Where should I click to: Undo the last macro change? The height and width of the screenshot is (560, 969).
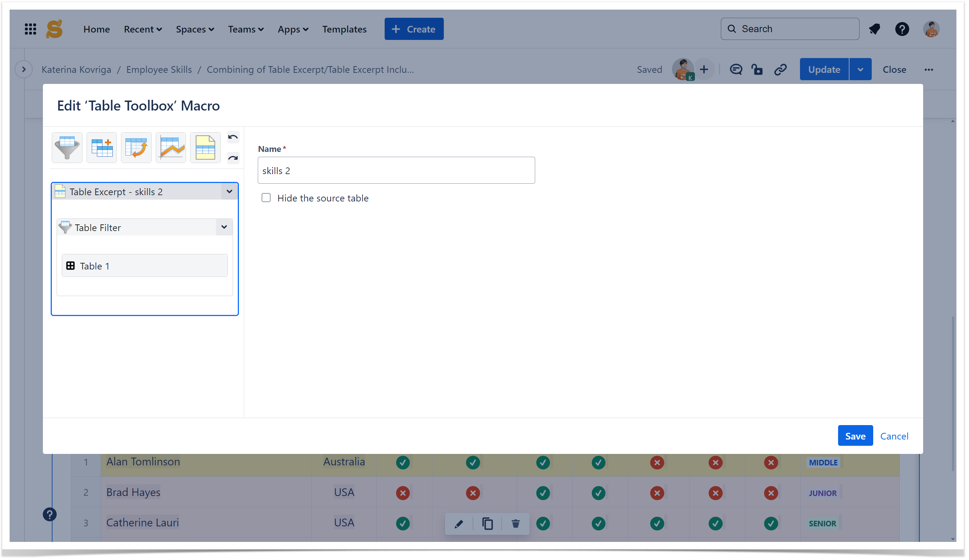[x=233, y=137]
